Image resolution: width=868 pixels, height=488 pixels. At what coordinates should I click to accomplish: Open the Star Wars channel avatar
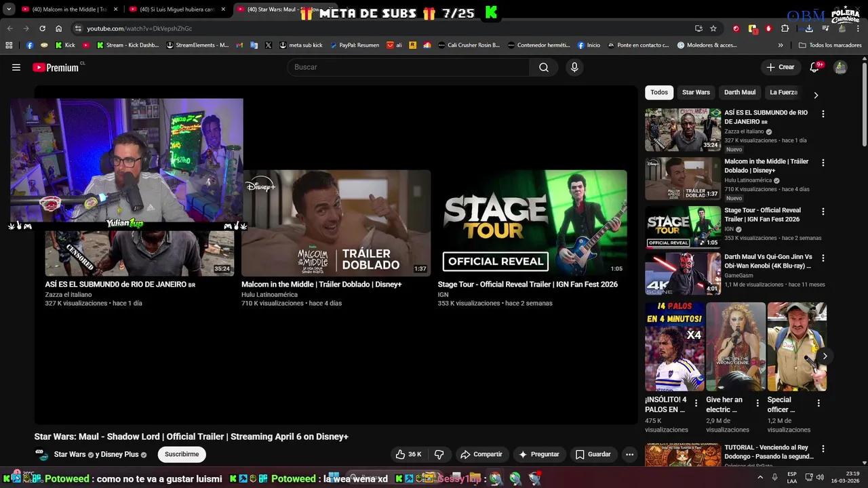42,454
